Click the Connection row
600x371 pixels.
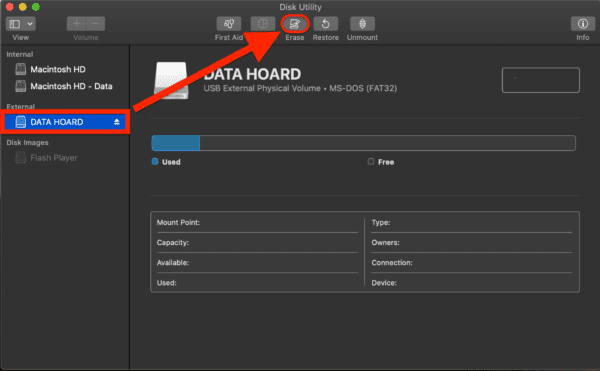[x=471, y=263]
